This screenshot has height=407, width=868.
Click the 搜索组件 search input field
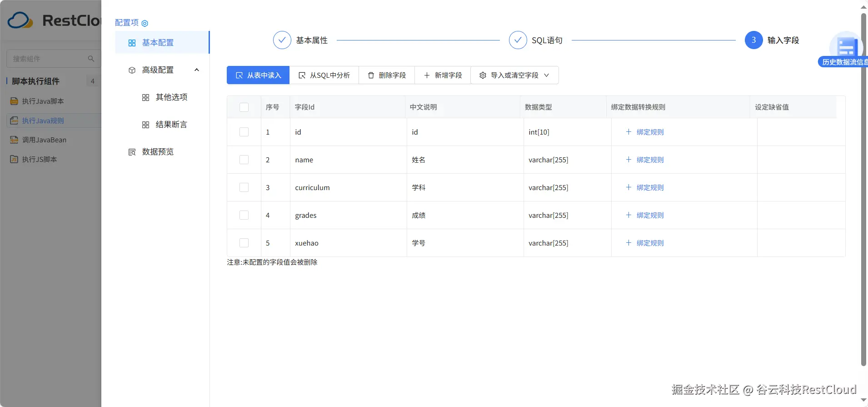[x=48, y=59]
